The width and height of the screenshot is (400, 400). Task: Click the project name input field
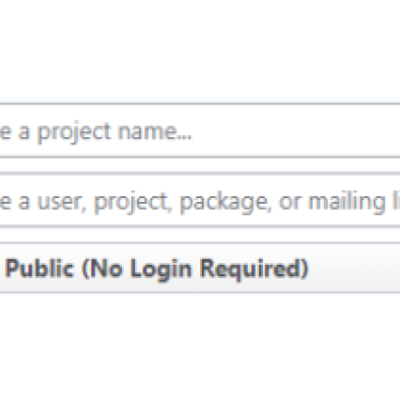click(200, 131)
